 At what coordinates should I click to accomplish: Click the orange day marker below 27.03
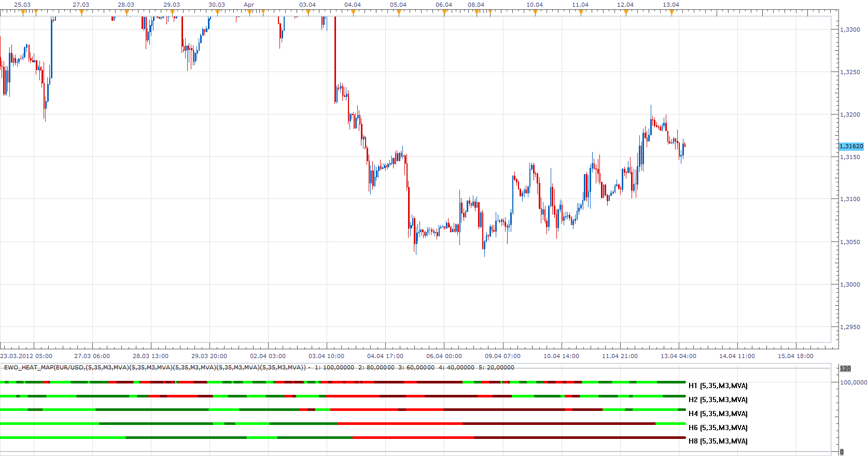click(81, 13)
